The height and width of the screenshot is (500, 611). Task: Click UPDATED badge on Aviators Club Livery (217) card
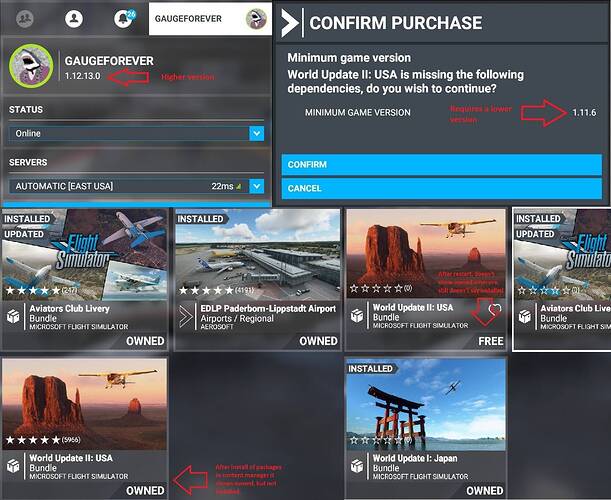tap(24, 234)
